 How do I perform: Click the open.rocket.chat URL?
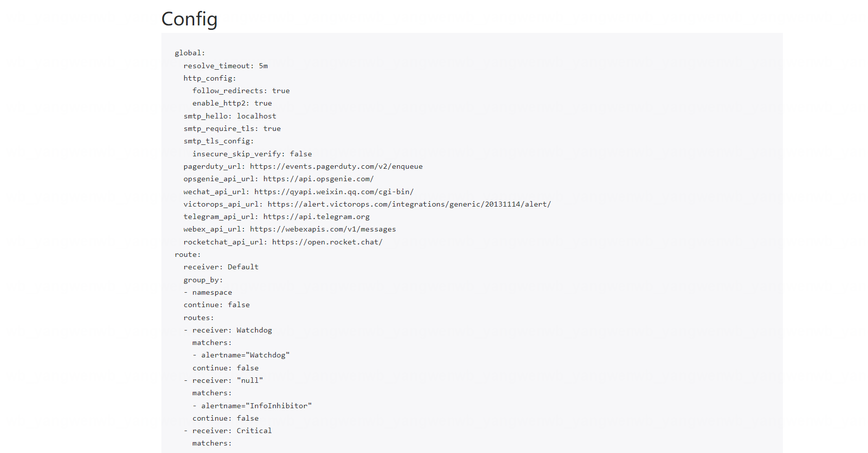tap(327, 242)
